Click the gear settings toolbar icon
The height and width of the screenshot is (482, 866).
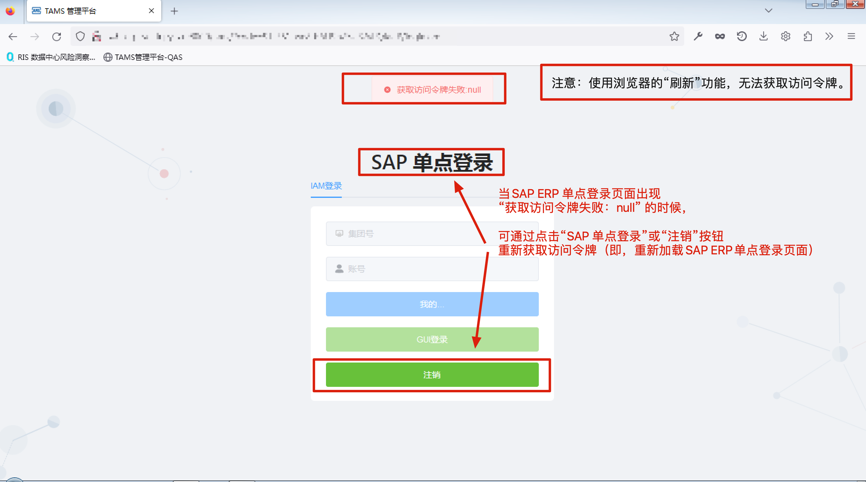coord(785,36)
